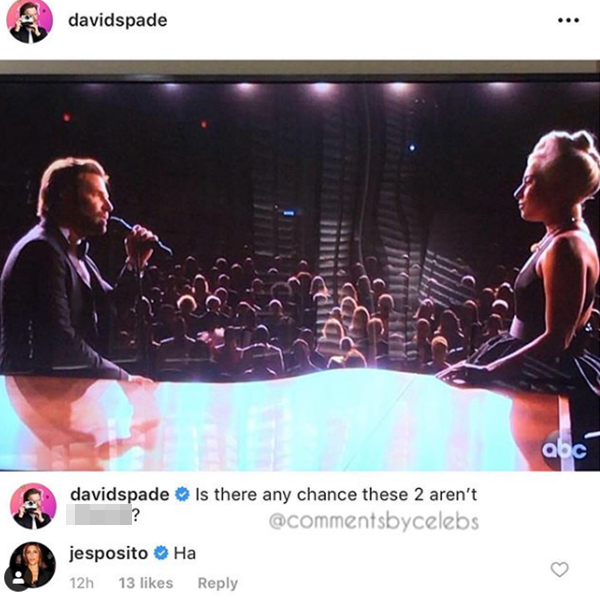Reply to the jesposito comment

pyautogui.click(x=218, y=583)
